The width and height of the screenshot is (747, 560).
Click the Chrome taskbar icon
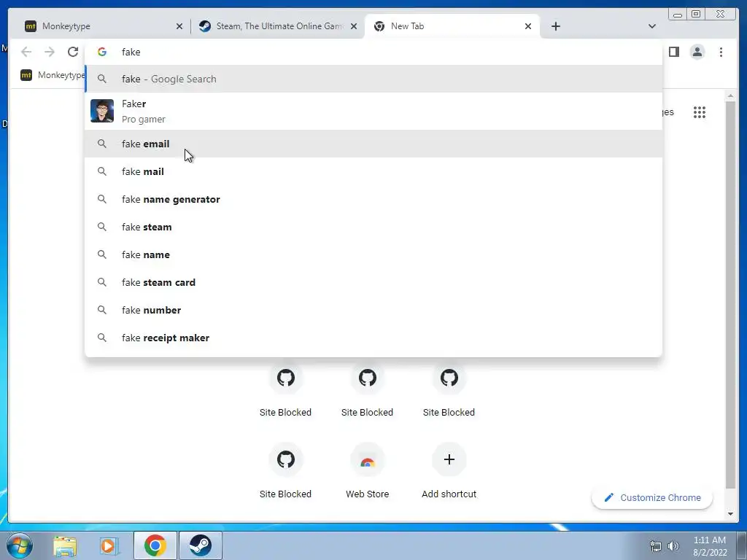click(155, 545)
